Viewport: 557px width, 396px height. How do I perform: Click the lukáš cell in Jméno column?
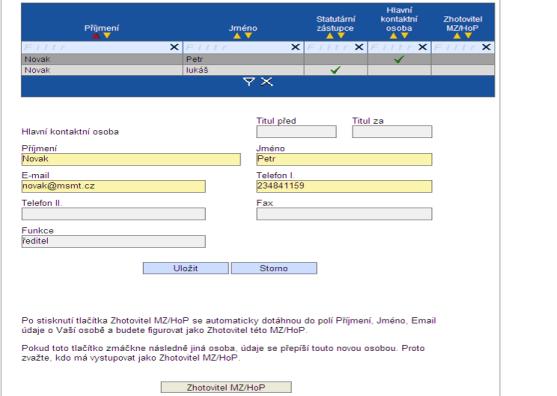(x=243, y=70)
